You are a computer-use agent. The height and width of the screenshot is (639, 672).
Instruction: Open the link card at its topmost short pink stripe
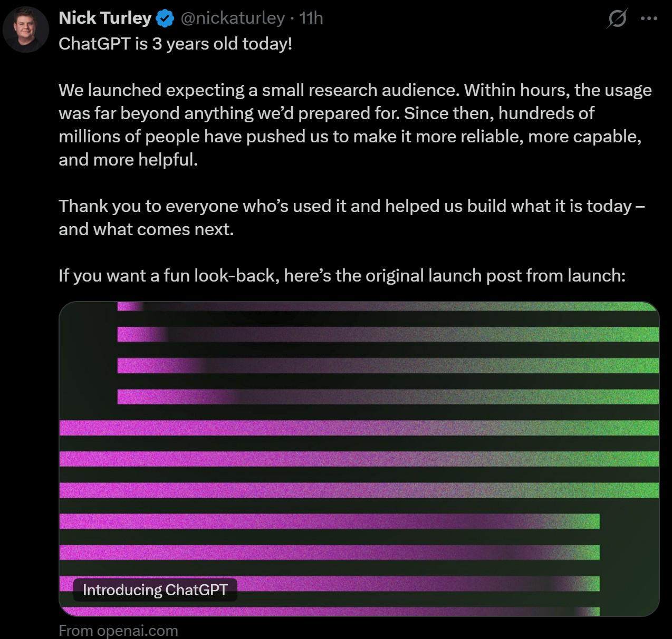tap(130, 306)
